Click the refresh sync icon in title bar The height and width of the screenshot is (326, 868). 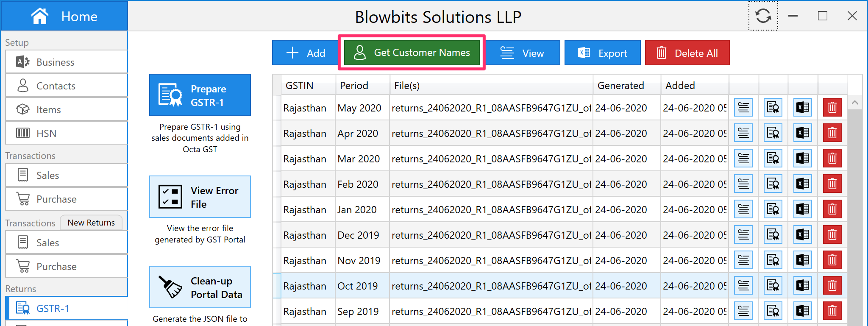point(763,16)
